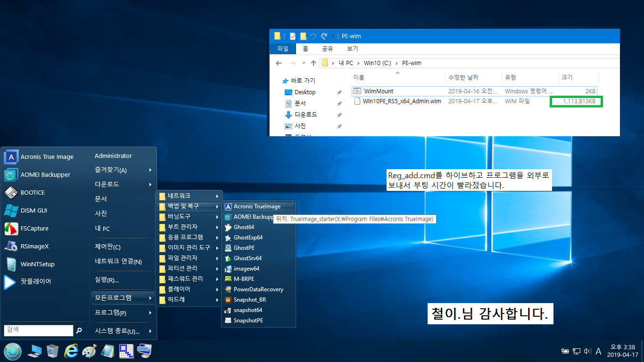644x362 pixels.
Task: Expand the 응용 프로그램 folder
Action: point(189,237)
